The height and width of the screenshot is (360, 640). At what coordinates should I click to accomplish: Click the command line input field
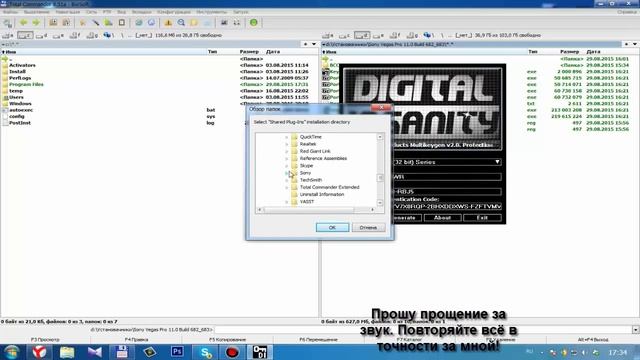coord(423,329)
